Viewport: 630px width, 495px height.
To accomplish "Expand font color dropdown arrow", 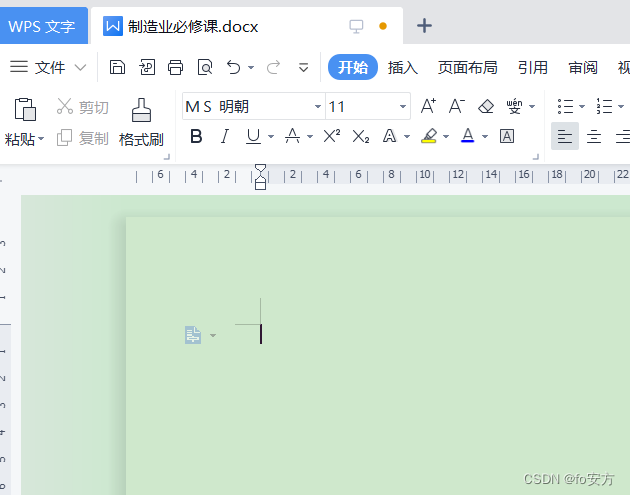I will 485,137.
